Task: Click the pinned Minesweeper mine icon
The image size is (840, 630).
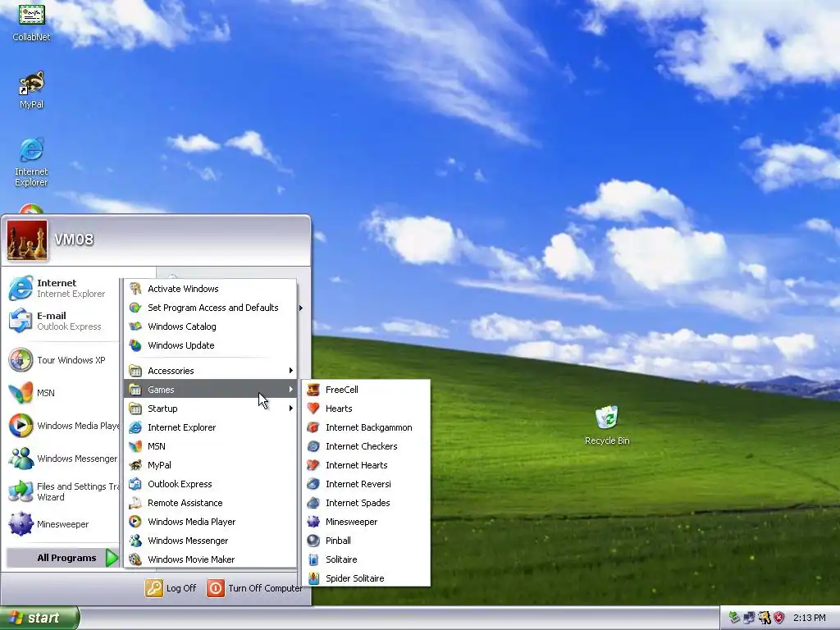Action: point(21,524)
